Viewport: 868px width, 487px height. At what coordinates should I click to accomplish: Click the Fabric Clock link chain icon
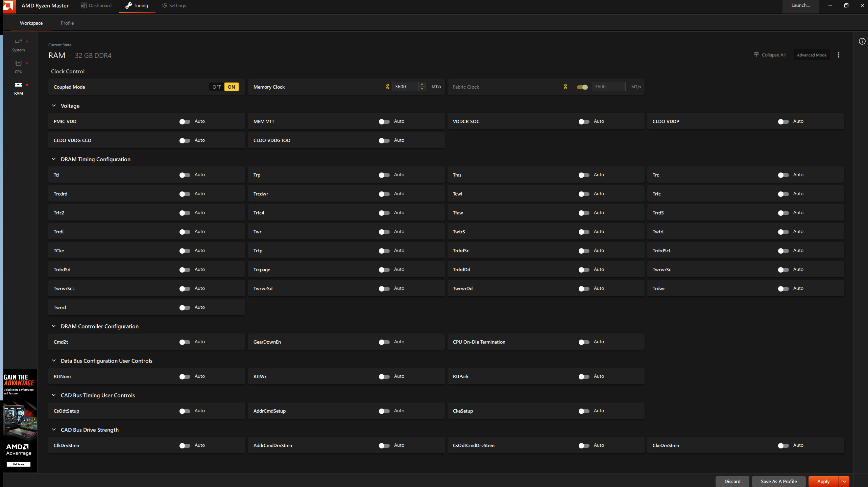tap(565, 87)
